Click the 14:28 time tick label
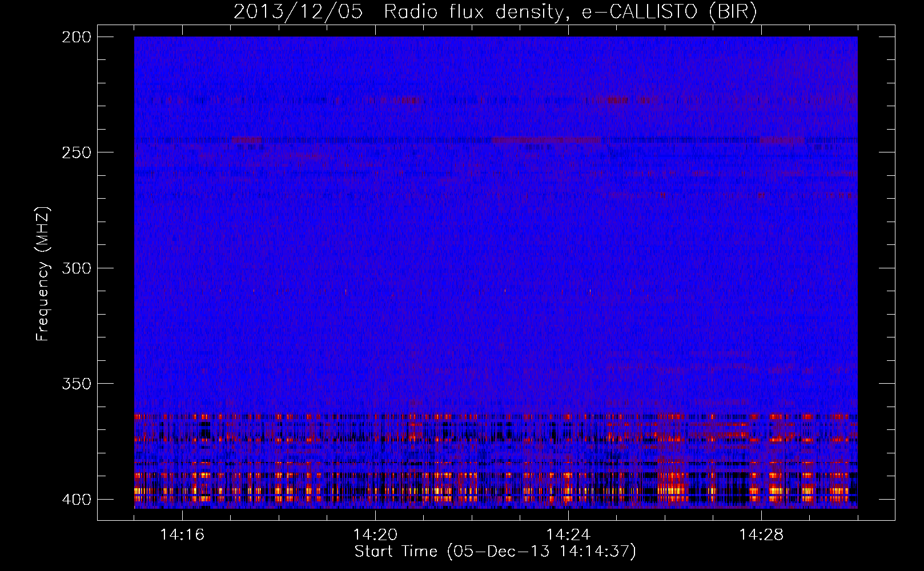Image resolution: width=924 pixels, height=571 pixels. (x=761, y=535)
